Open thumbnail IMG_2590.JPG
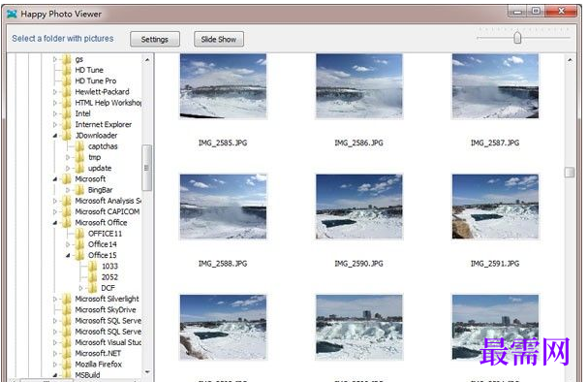Viewport: 588px width, 382px height. pos(359,207)
